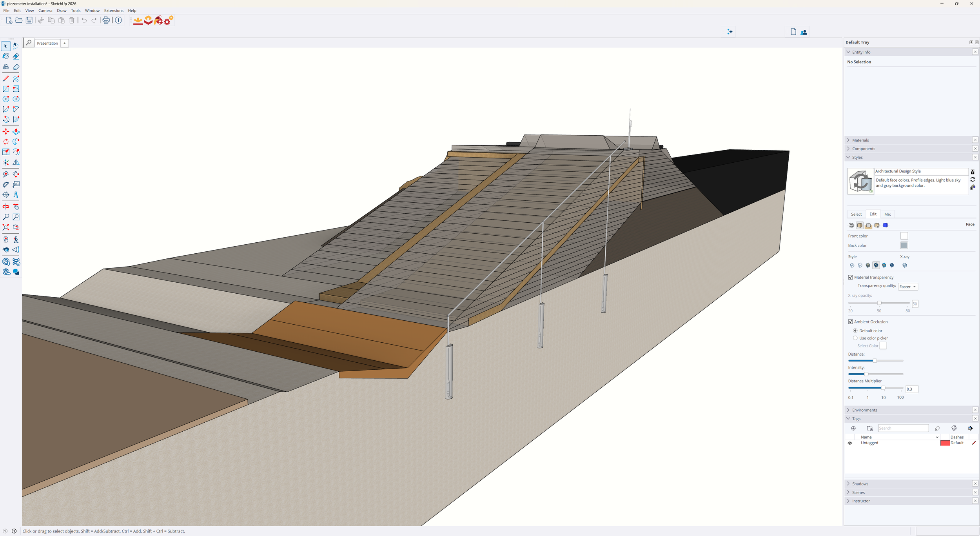This screenshot has width=980, height=536.
Task: Open the Model Info toolbar button
Action: (x=118, y=20)
